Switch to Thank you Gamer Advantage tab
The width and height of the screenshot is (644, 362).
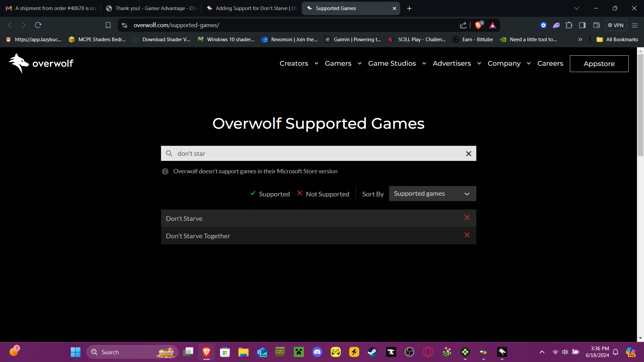click(151, 8)
